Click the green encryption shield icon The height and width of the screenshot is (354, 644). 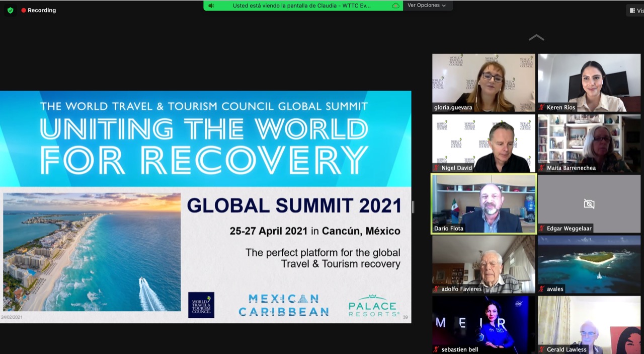point(10,10)
